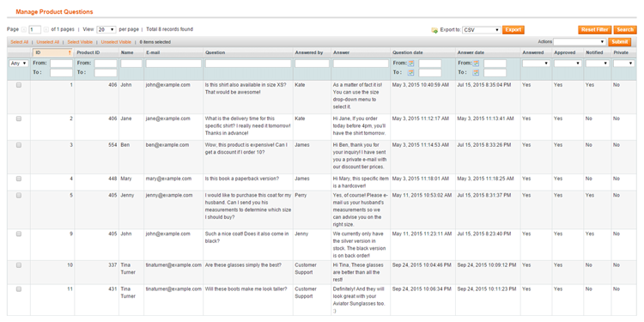Open Question date To calendar picker
Viewport: 644px width, 322px height.
tap(411, 73)
